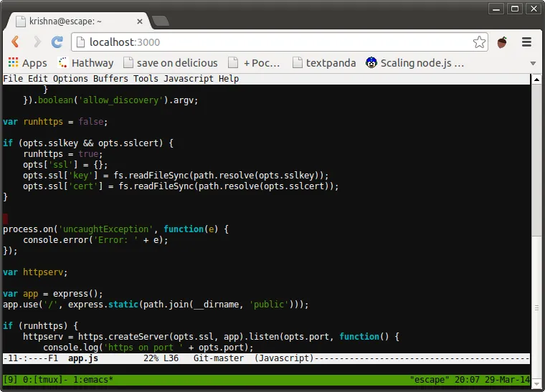Open the Scaling node.js bookmark
This screenshot has height=392, width=545.
[x=414, y=63]
